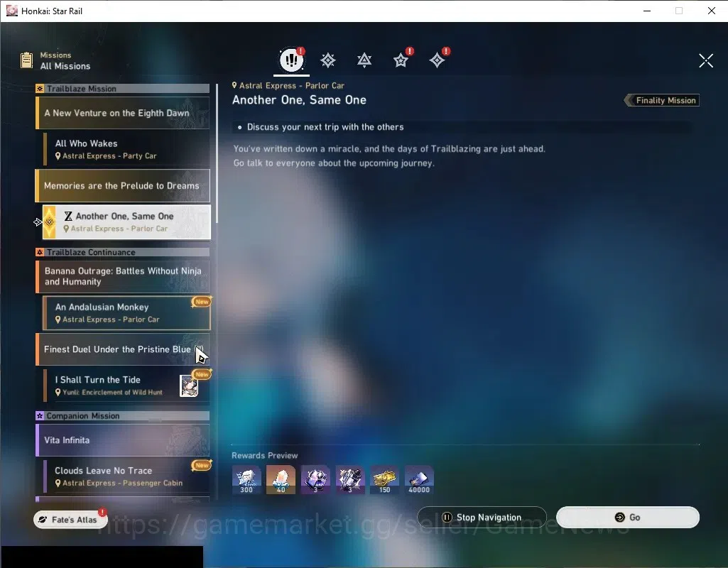The width and height of the screenshot is (728, 568).
Task: View the 40000 credits reward icon
Action: 419,480
